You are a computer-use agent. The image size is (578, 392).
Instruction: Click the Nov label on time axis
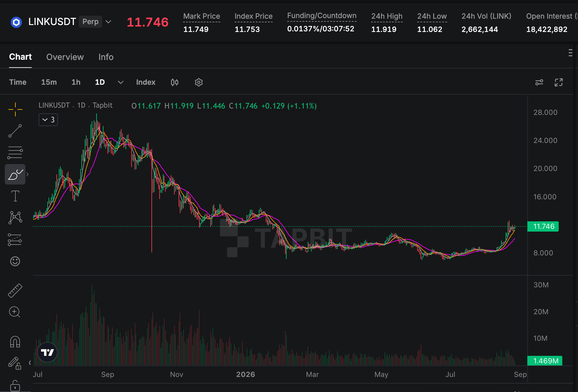(x=176, y=375)
